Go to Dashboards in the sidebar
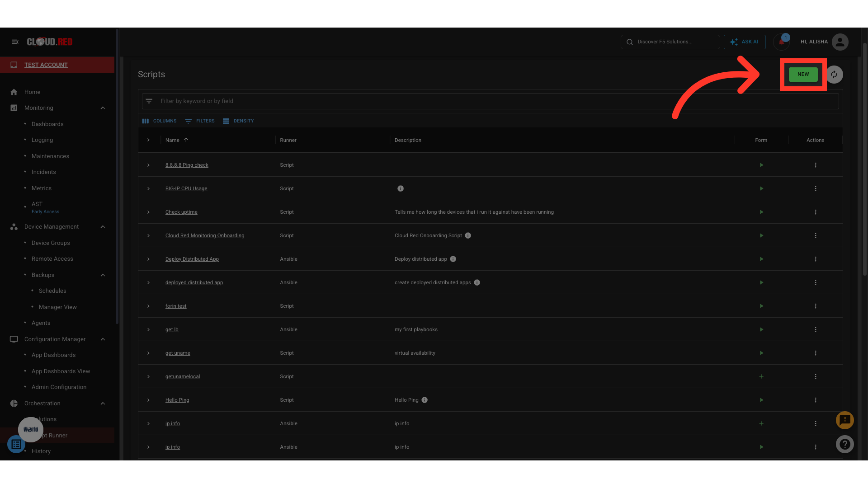 click(47, 124)
